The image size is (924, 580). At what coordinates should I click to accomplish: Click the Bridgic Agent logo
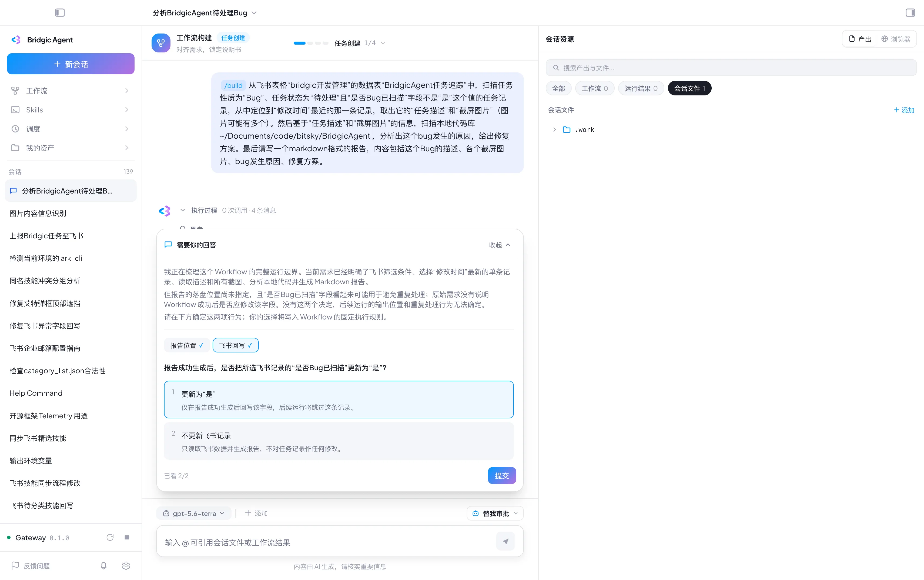pos(16,40)
